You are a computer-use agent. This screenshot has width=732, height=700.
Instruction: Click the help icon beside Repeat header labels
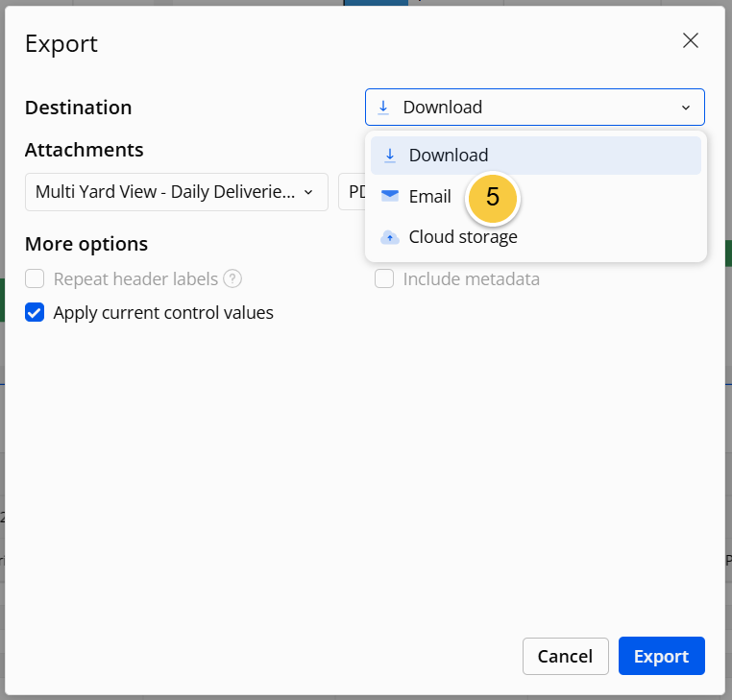point(232,279)
